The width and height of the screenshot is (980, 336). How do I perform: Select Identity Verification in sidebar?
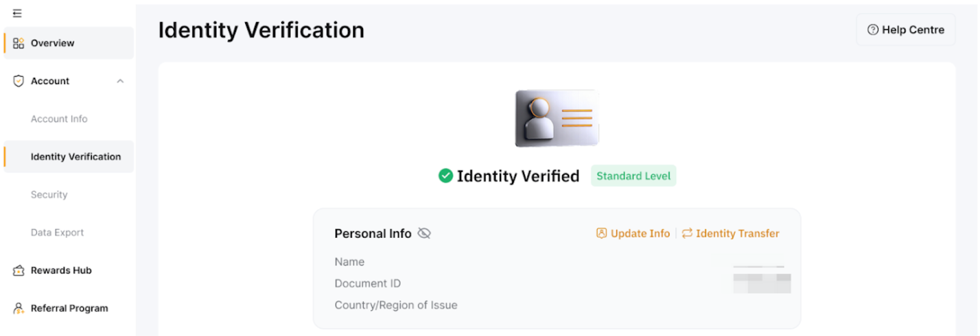(x=75, y=157)
